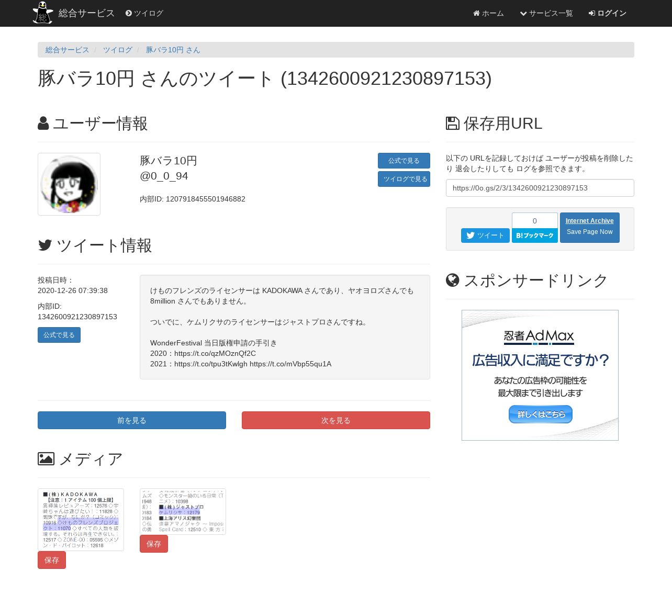Image resolution: width=672 pixels, height=616 pixels.
Task: Click 次を見る button
Action: 336,420
